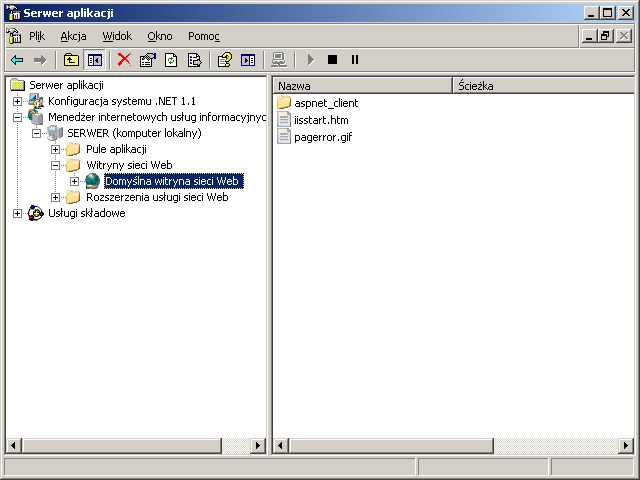
Task: Click list pane scrollbar left arrow
Action: coord(281,446)
